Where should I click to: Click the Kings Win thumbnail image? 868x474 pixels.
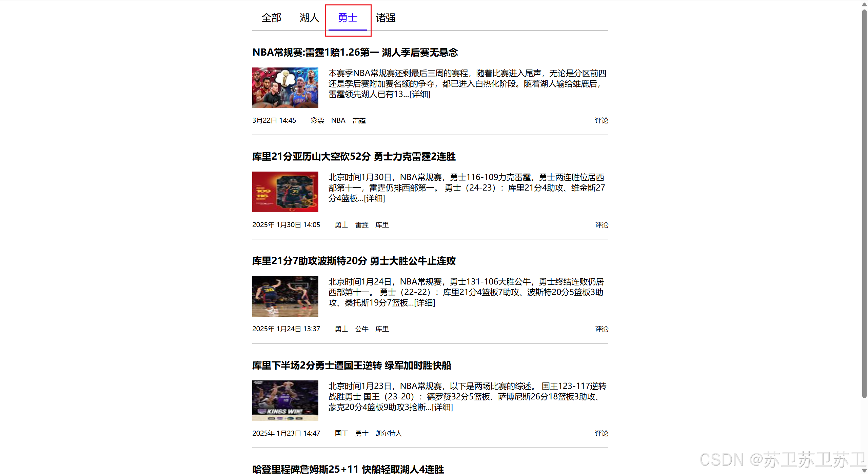tap(285, 401)
